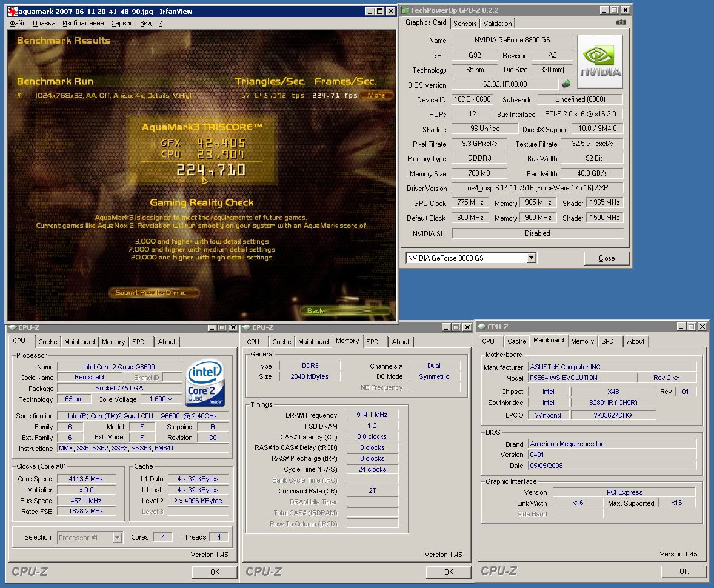This screenshot has width=714, height=588.
Task: Click the GPU Name field NVIDIA GeForce 8800 GS
Action: point(512,40)
